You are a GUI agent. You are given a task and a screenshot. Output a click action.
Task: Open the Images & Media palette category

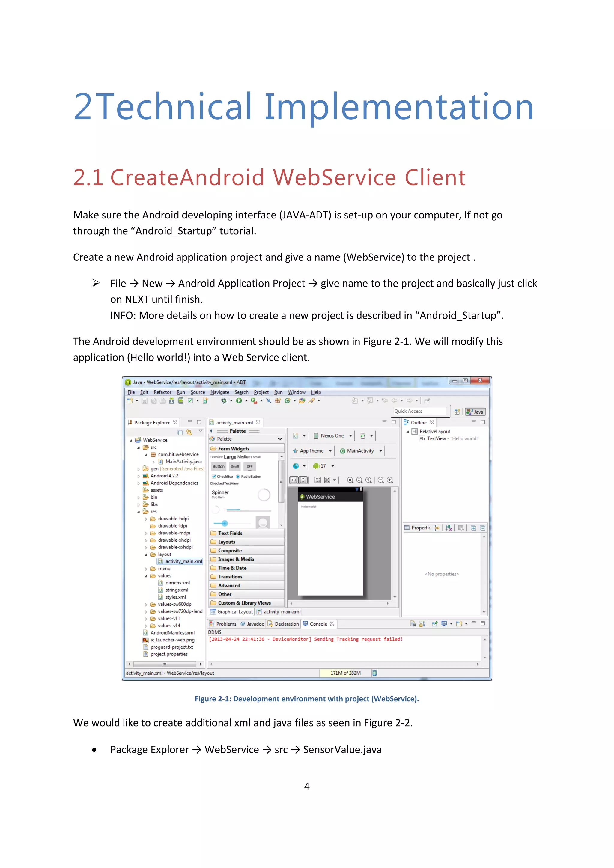click(246, 559)
